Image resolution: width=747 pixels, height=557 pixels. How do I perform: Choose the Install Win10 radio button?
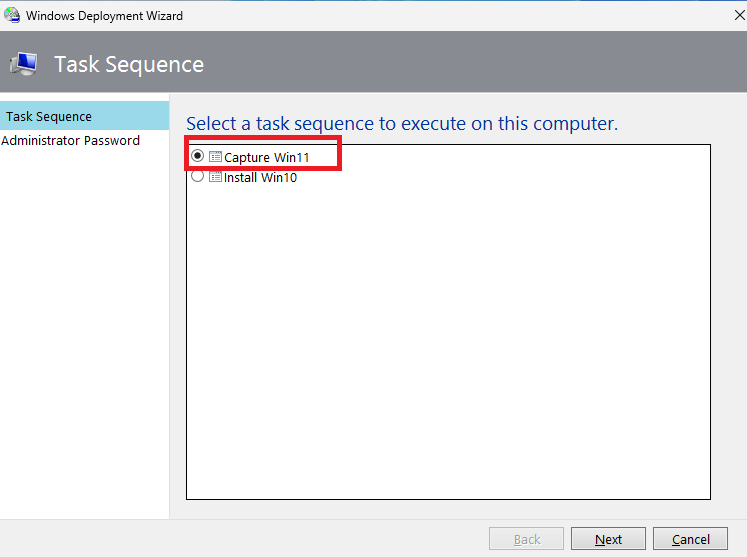tap(197, 176)
